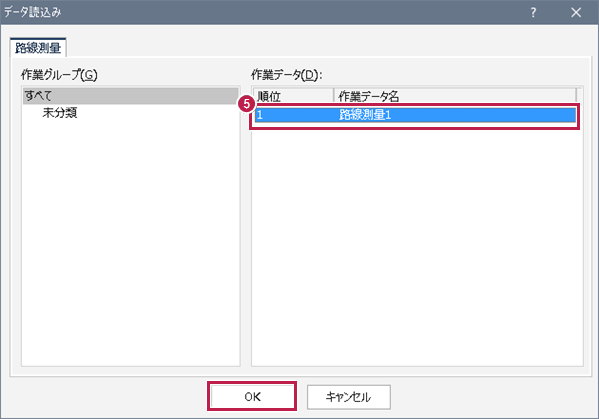Select the 路線測量1 data row name
This screenshot has width=599, height=419.
tap(365, 115)
